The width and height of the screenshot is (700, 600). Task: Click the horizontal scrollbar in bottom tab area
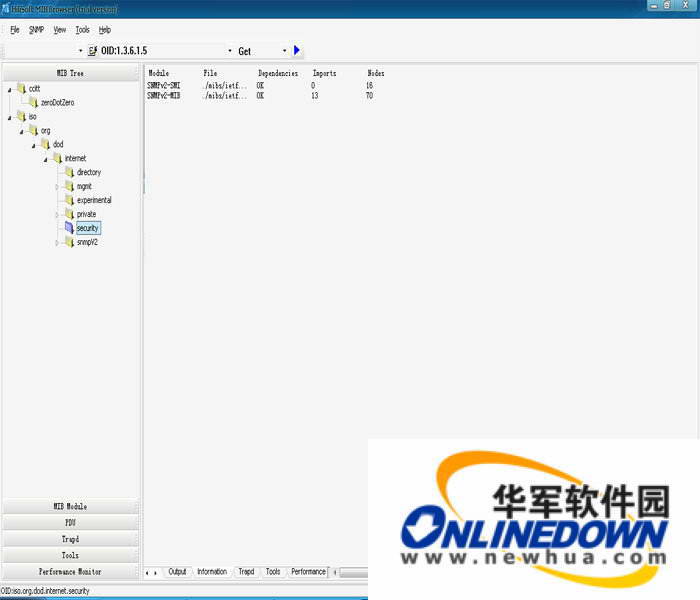[x=354, y=572]
